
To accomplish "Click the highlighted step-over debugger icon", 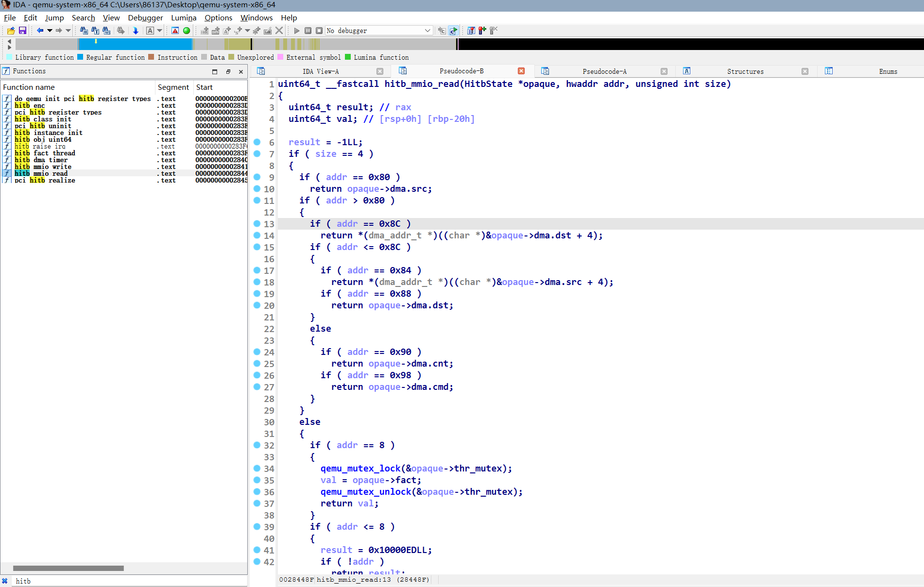I will (453, 31).
